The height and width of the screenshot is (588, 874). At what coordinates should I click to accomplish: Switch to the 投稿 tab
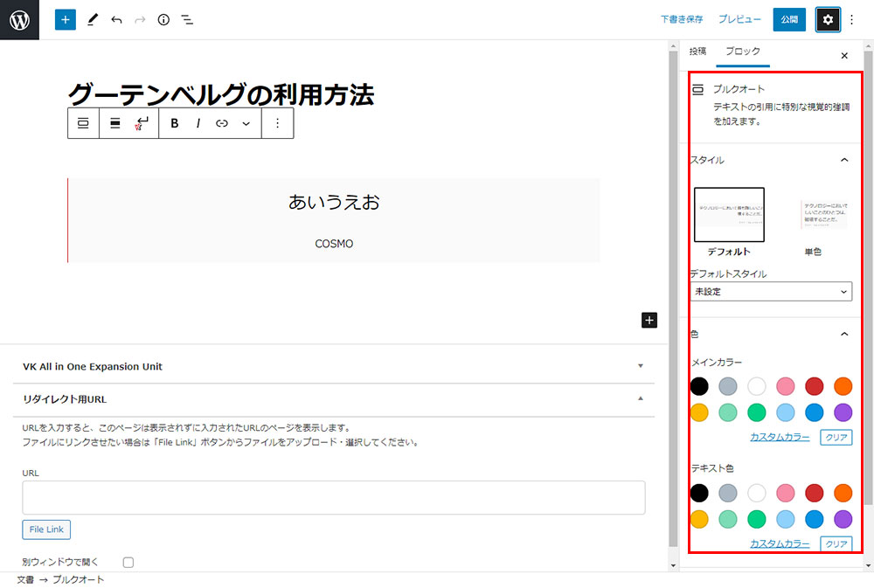[697, 52]
